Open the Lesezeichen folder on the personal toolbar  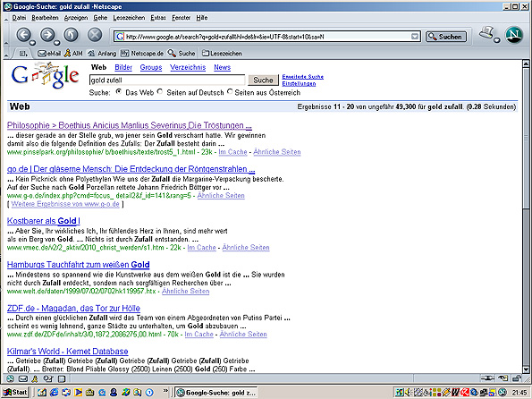(222, 54)
